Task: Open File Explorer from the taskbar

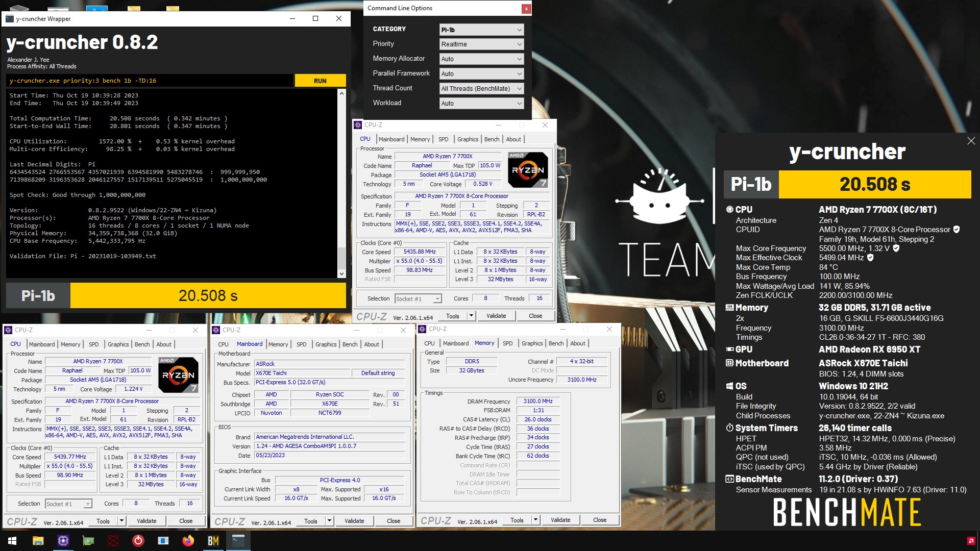Action: [x=38, y=541]
